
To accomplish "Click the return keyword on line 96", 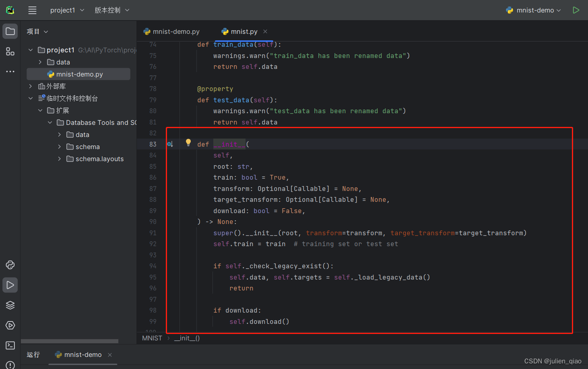I will pyautogui.click(x=241, y=288).
